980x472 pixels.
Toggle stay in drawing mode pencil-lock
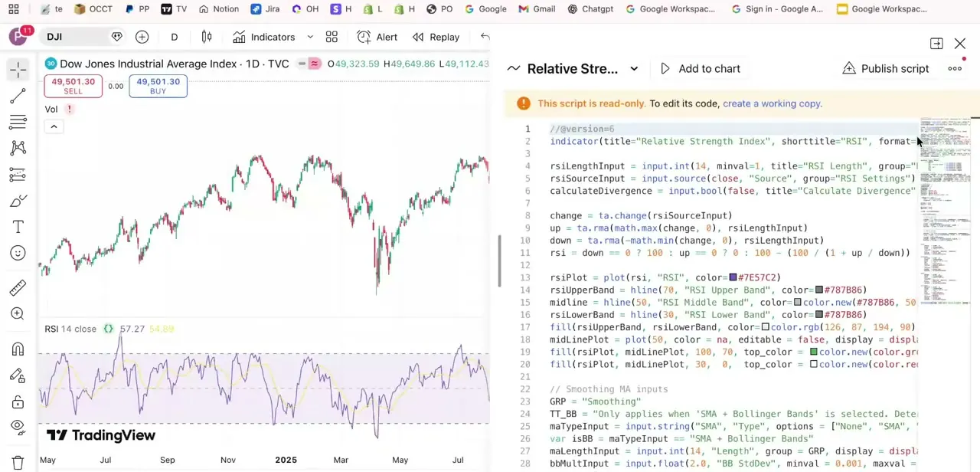18,375
